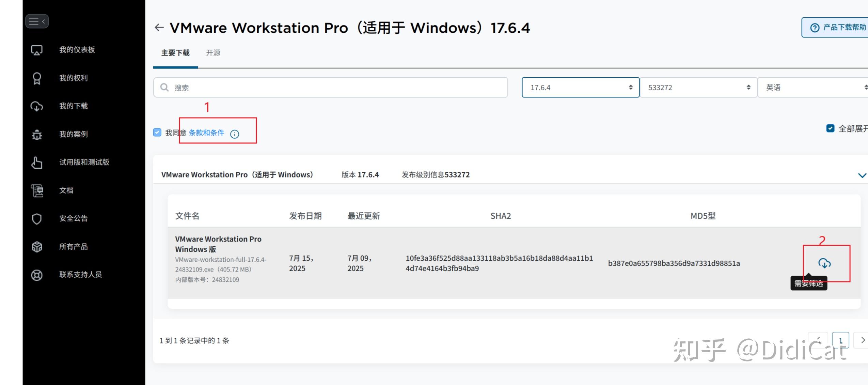Go back using the left arrow
Screen dimensions: 868x385
(x=159, y=28)
